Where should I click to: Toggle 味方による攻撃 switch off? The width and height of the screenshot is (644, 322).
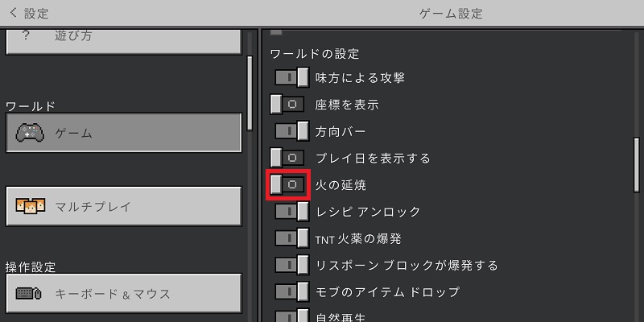tap(291, 77)
